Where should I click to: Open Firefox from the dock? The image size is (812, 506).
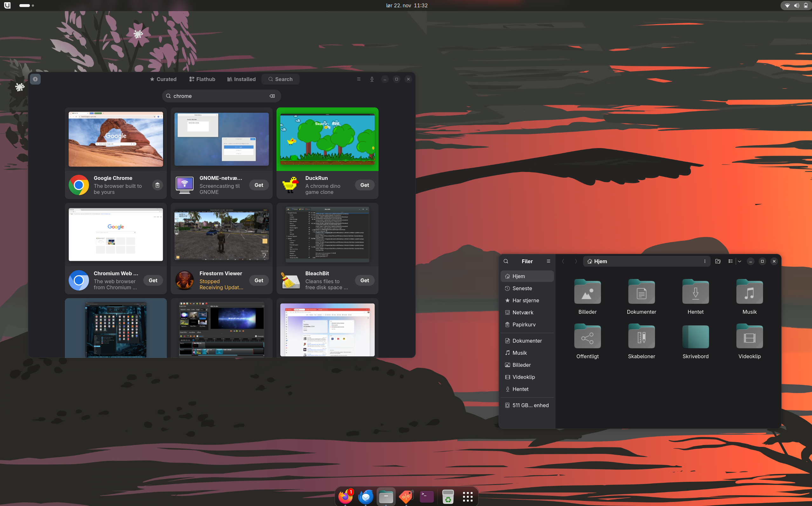345,497
